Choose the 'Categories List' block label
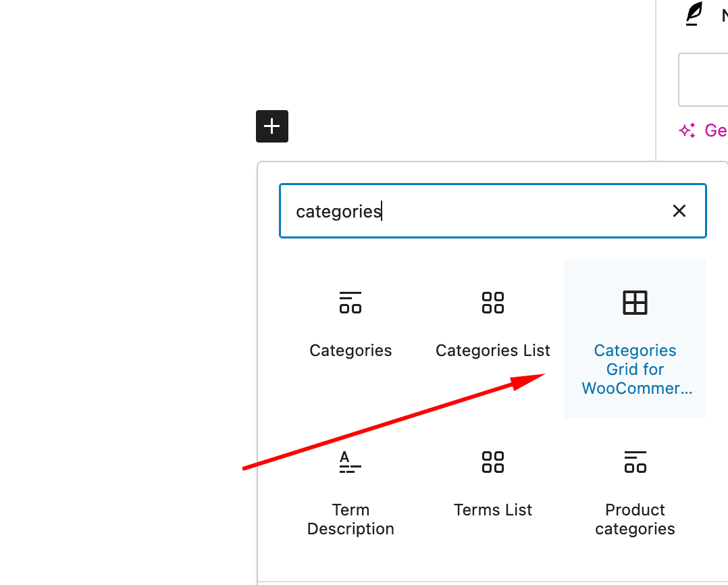 tap(493, 351)
